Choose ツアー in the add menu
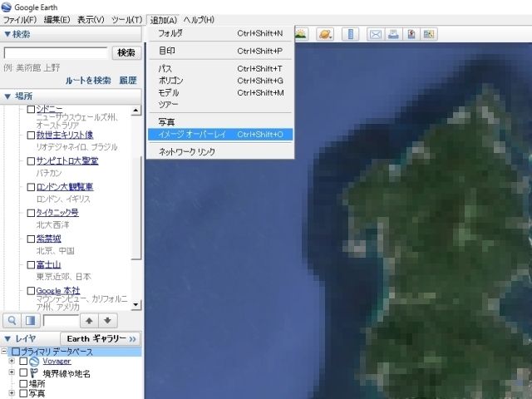Screen dimensions: 532x399 [220, 105]
